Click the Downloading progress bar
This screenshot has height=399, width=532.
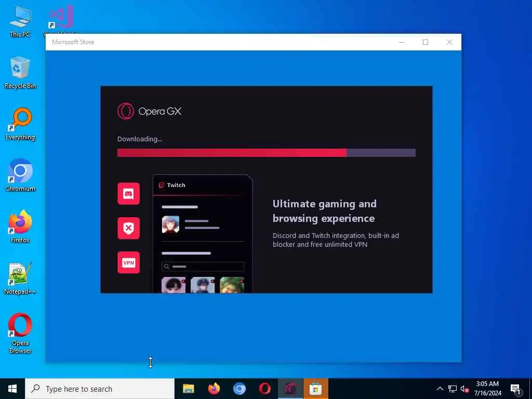pyautogui.click(x=267, y=153)
